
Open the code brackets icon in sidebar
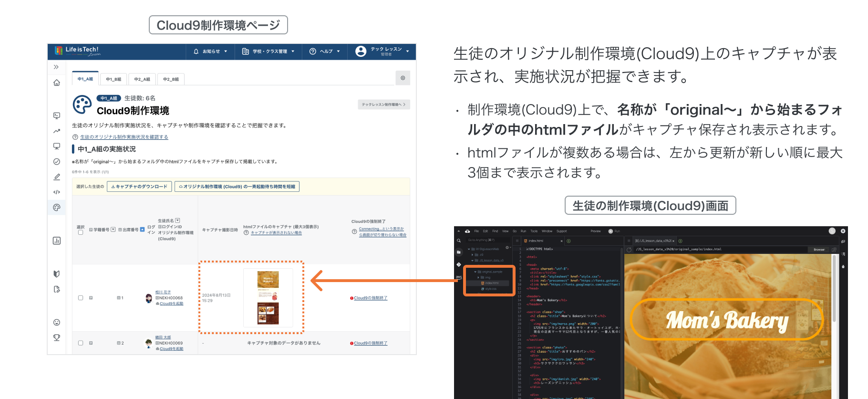point(57,192)
